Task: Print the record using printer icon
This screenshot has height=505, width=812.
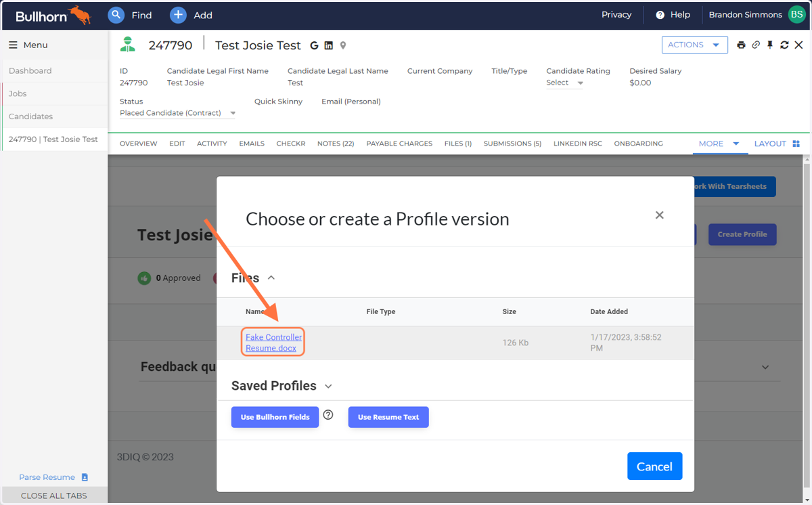Action: tap(741, 45)
